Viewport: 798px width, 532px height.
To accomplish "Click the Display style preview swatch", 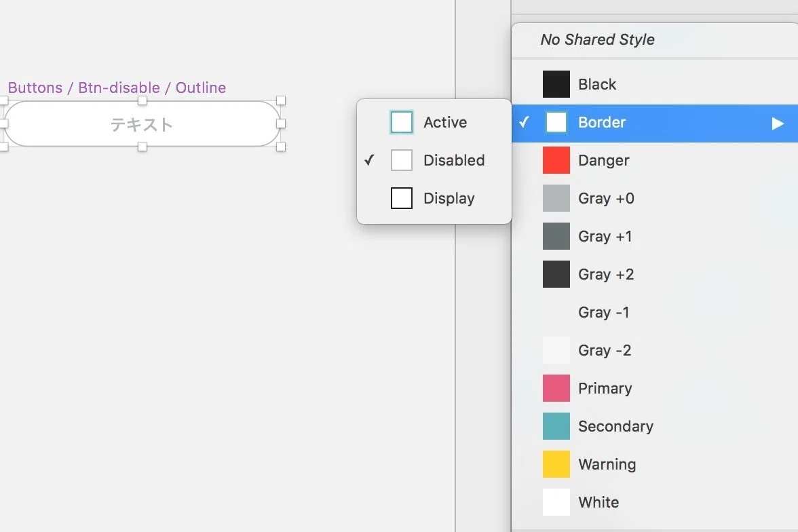I will [402, 198].
